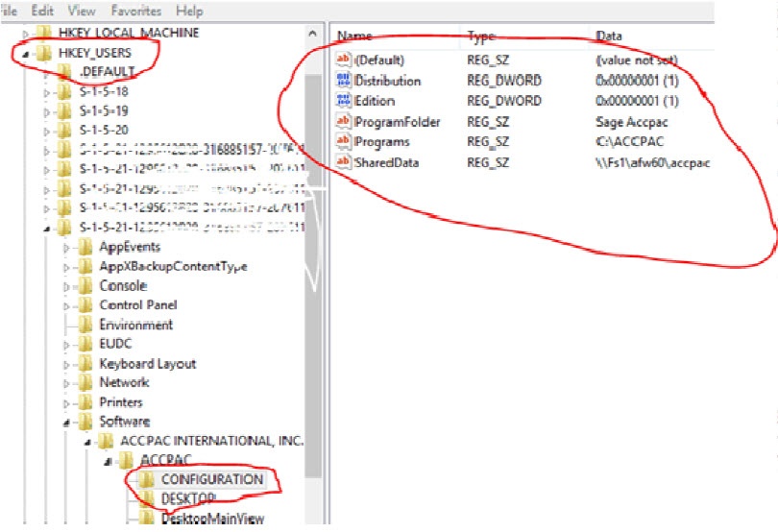Screen dimensions: 778x532
Task: Click the Software folder icon
Action: (x=85, y=422)
